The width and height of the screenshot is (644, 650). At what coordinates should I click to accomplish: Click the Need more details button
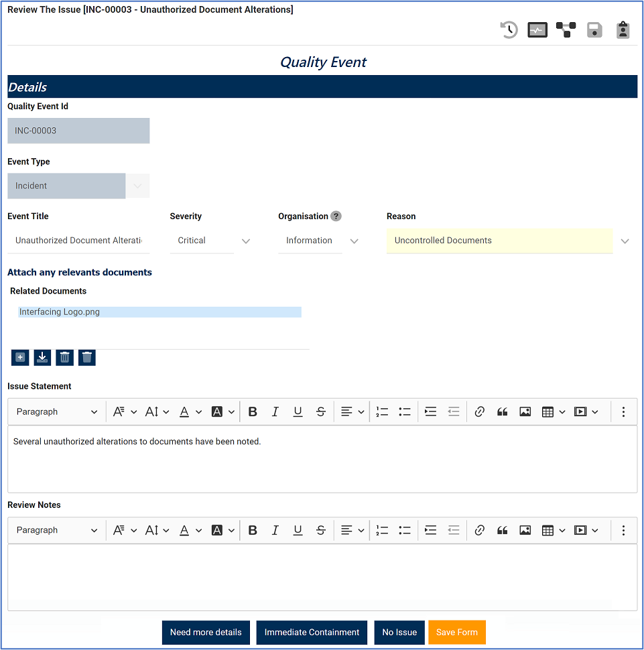206,632
